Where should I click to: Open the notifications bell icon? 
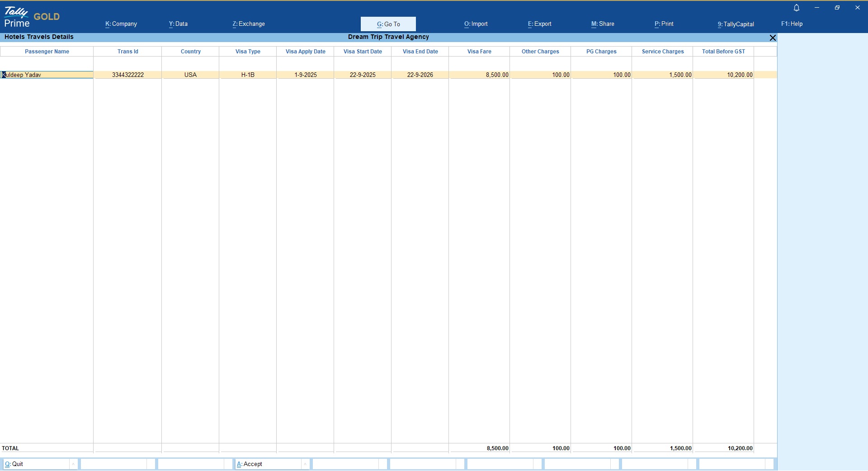797,8
